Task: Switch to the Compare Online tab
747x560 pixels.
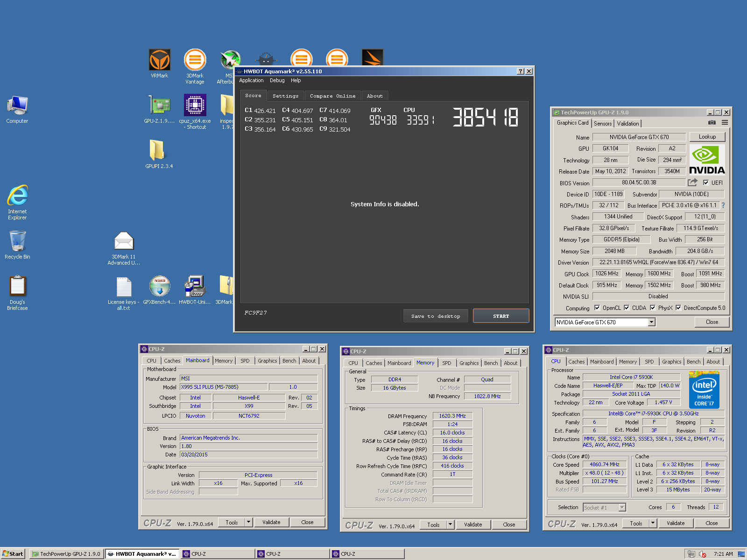Action: [x=332, y=96]
